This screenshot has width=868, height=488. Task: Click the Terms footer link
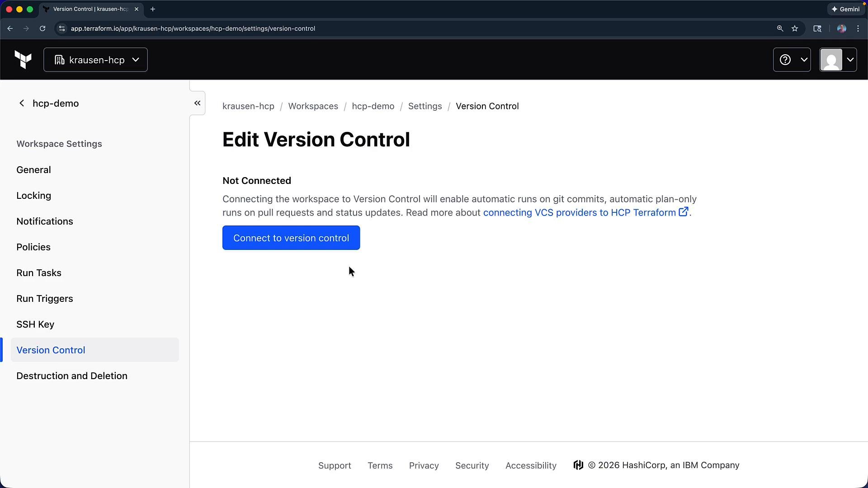[380, 465]
